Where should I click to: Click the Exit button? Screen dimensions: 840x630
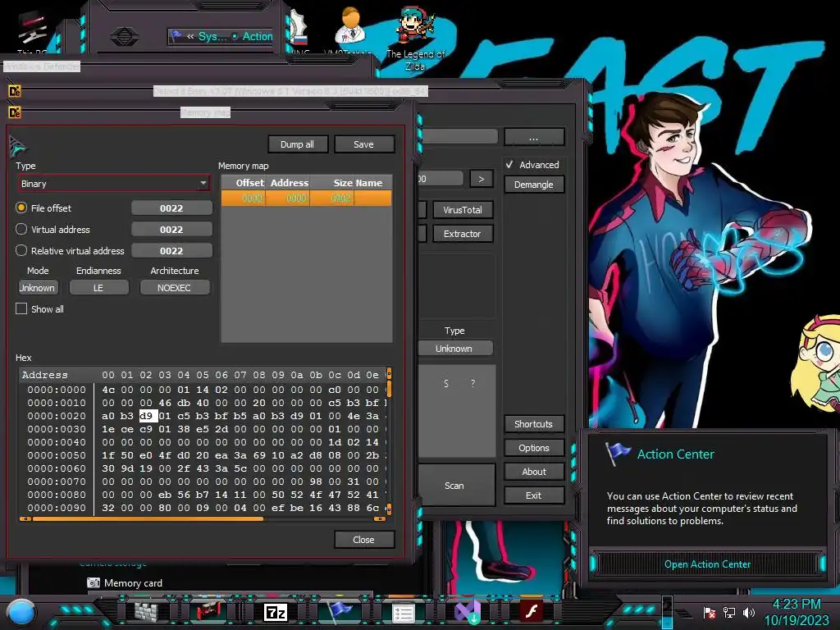click(x=533, y=495)
